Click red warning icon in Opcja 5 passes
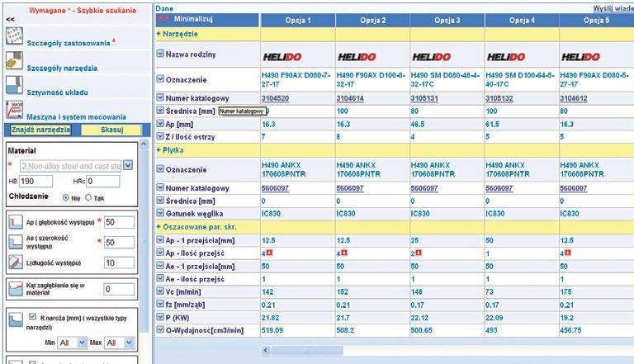The width and height of the screenshot is (634, 364). click(568, 253)
